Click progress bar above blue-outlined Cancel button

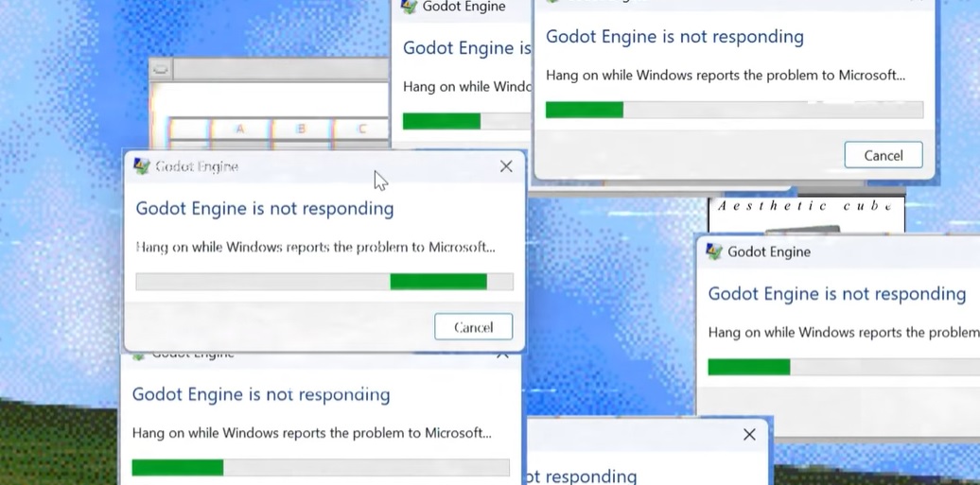click(x=733, y=110)
